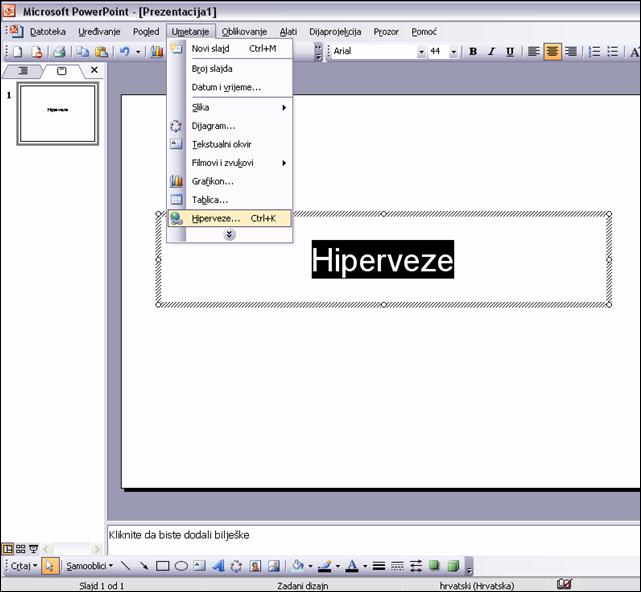This screenshot has height=592, width=641.
Task: Choose Broj slajda menu entry
Action: pos(230,69)
